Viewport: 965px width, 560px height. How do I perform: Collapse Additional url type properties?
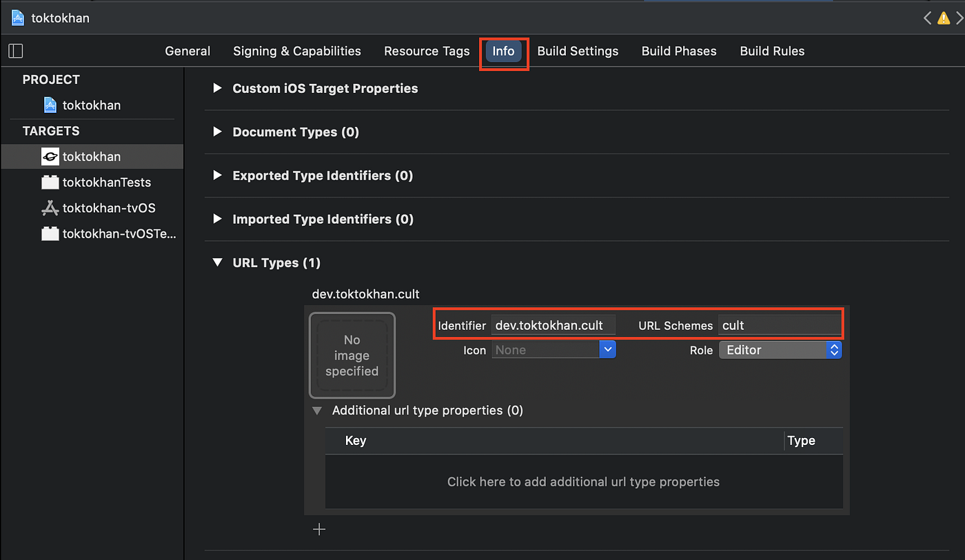[x=317, y=411]
